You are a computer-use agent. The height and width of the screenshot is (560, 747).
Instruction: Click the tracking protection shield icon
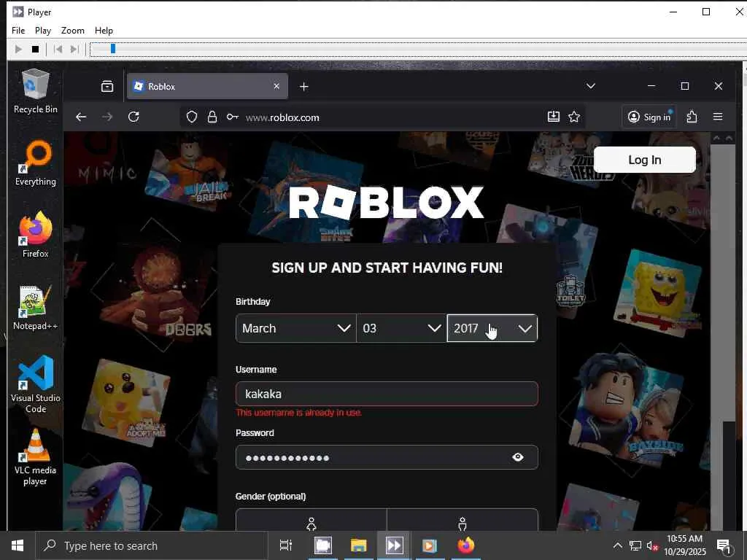pyautogui.click(x=192, y=117)
